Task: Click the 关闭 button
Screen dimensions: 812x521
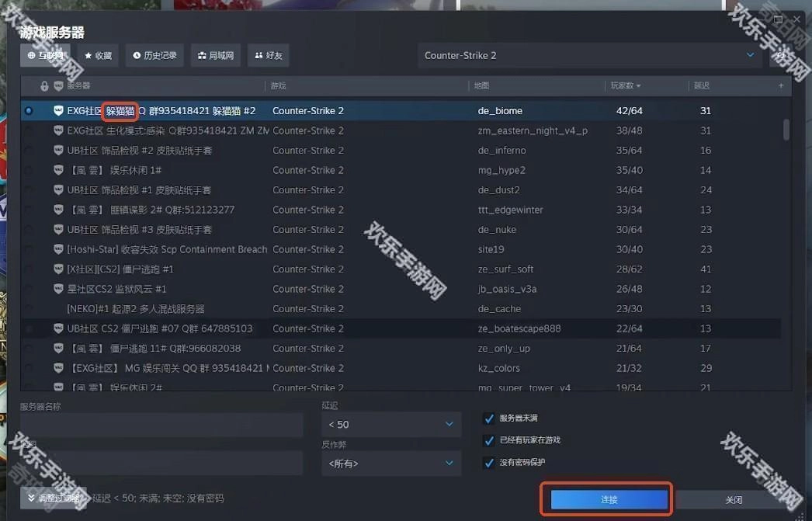Action: 733,500
